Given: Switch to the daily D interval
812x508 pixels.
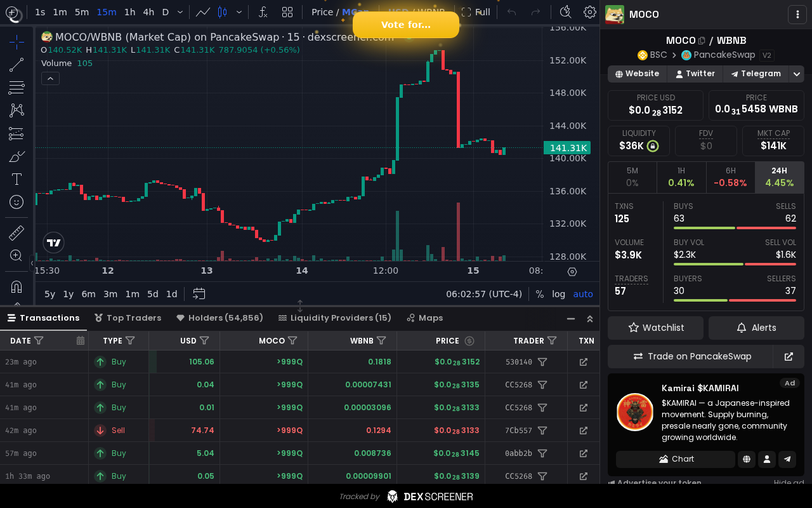Looking at the screenshot, I should click(x=166, y=12).
